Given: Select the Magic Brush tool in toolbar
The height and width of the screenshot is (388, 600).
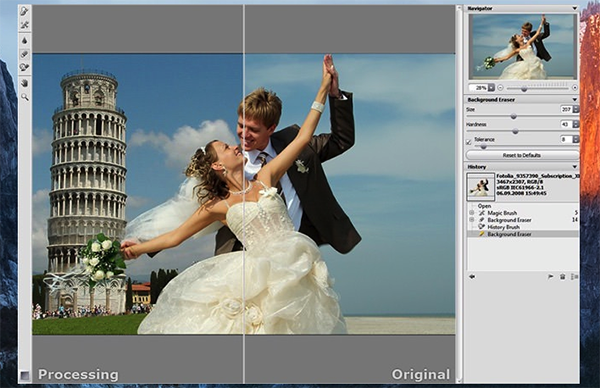Looking at the screenshot, I should click(x=24, y=25).
